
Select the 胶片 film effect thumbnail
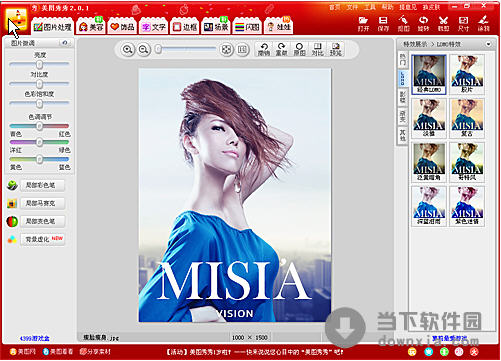click(467, 75)
